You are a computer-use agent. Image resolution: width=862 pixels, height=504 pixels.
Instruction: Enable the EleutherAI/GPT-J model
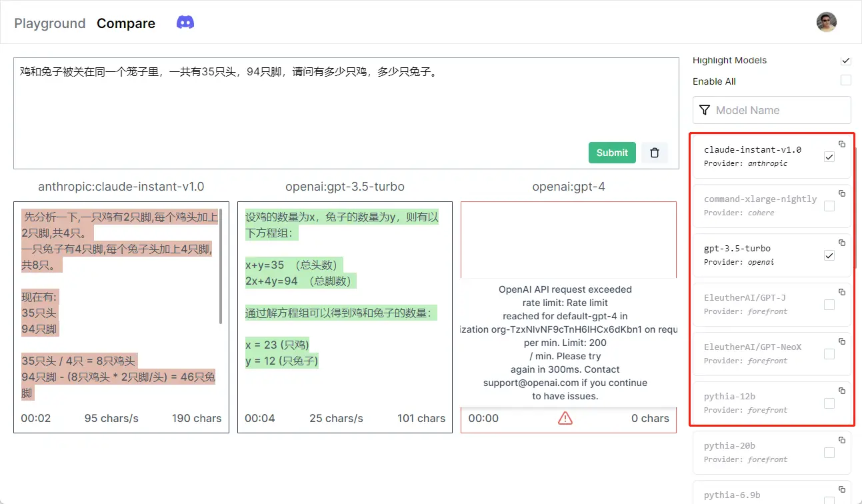click(x=829, y=305)
